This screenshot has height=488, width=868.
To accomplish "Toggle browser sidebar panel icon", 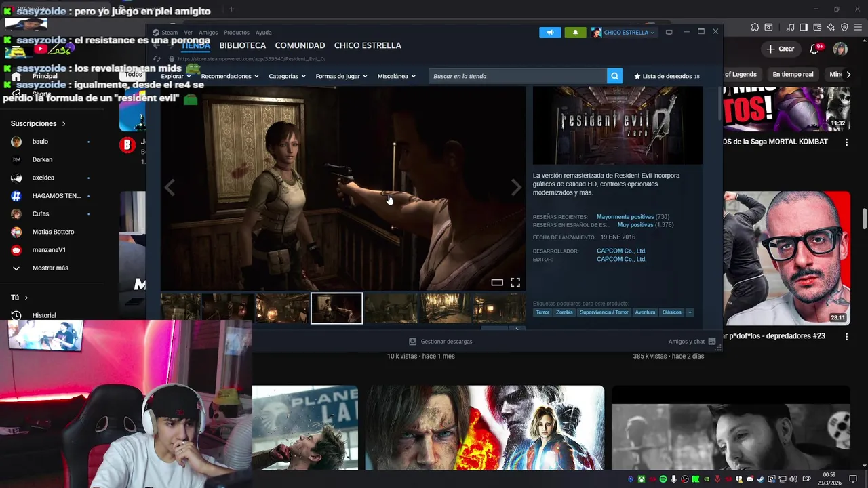I will click(x=804, y=27).
